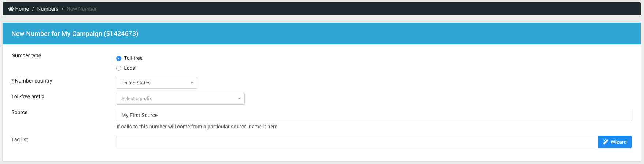This screenshot has height=164, width=644.
Task: Click the 'Source' field label
Action: pos(19,112)
